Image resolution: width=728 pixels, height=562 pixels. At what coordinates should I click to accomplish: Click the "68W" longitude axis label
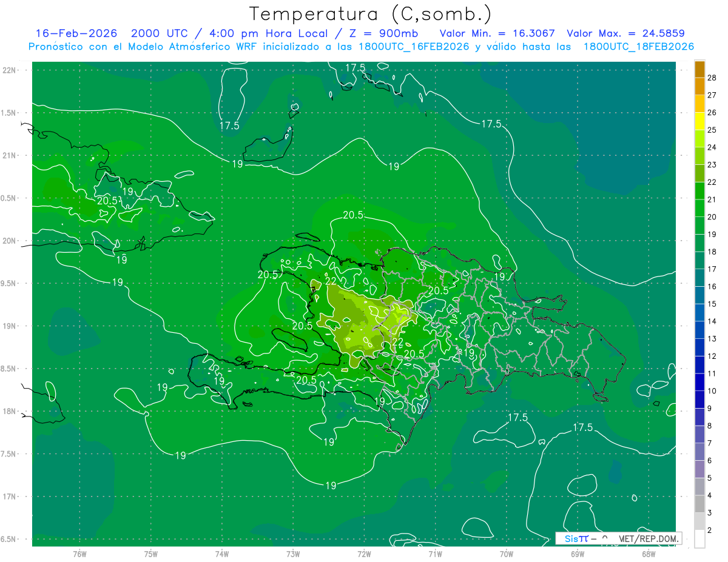pyautogui.click(x=649, y=554)
